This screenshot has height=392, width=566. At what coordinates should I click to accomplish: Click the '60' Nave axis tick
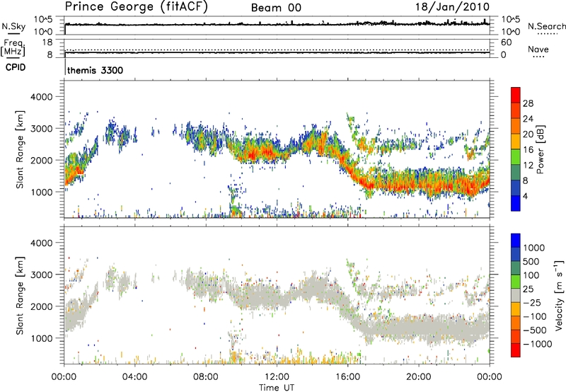tap(507, 42)
